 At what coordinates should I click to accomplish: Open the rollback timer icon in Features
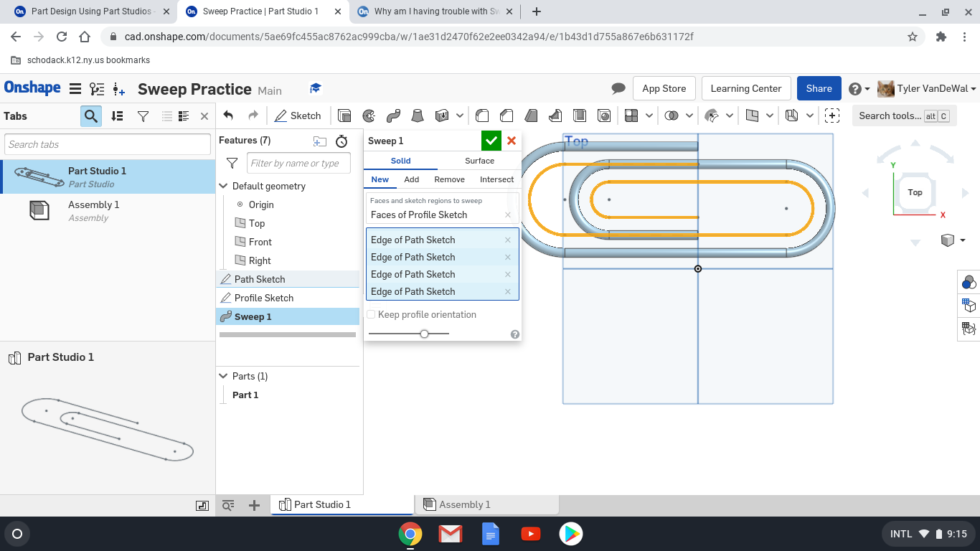[341, 141]
